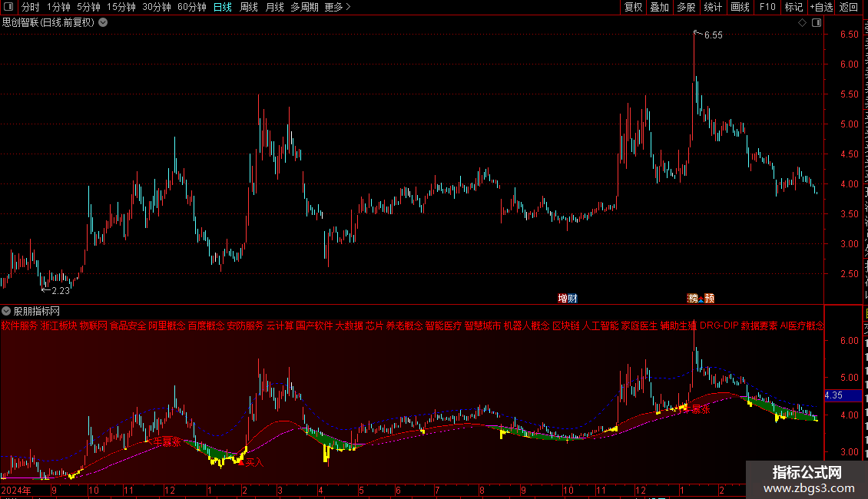Open the 股朋指标网 indicator dropdown arrow
868x499 pixels.
6,312
